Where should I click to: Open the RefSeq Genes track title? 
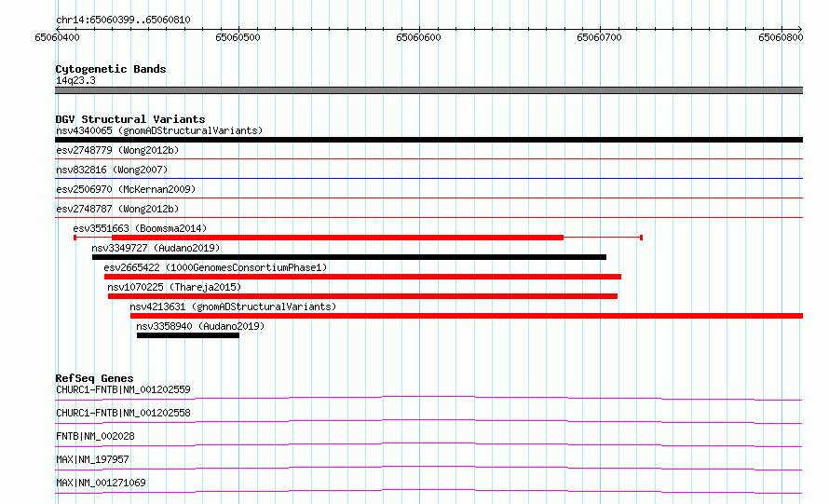(x=94, y=378)
